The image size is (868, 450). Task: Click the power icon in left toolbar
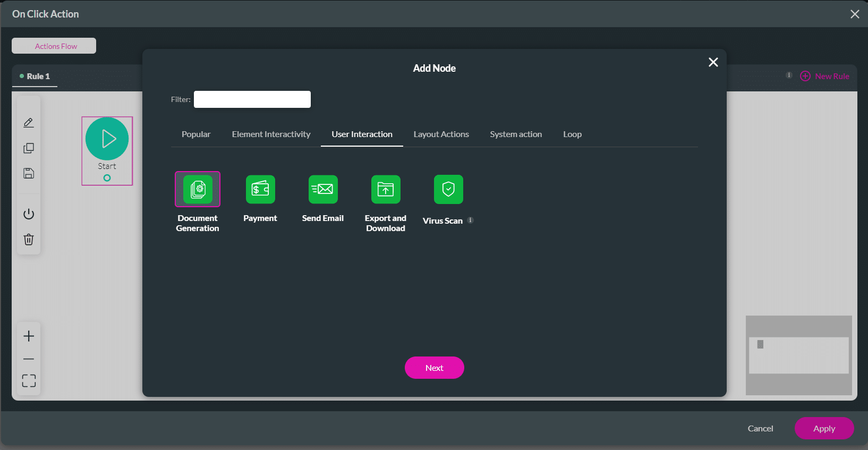click(x=29, y=214)
